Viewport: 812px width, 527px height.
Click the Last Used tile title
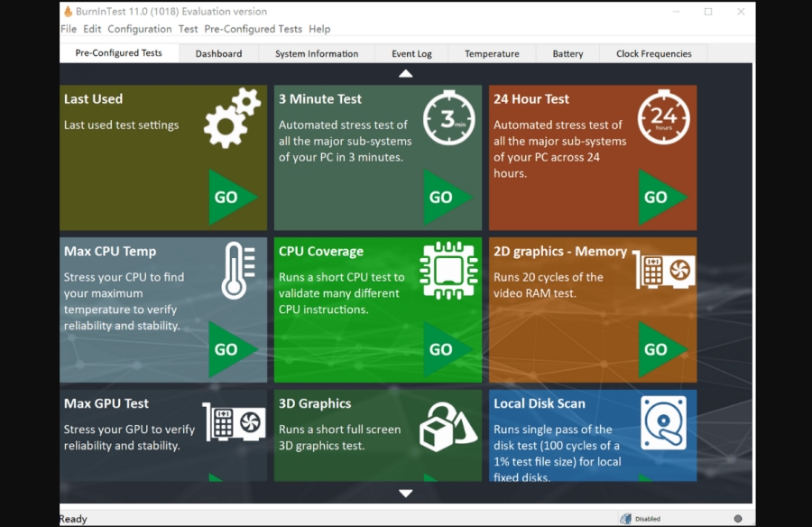click(93, 99)
